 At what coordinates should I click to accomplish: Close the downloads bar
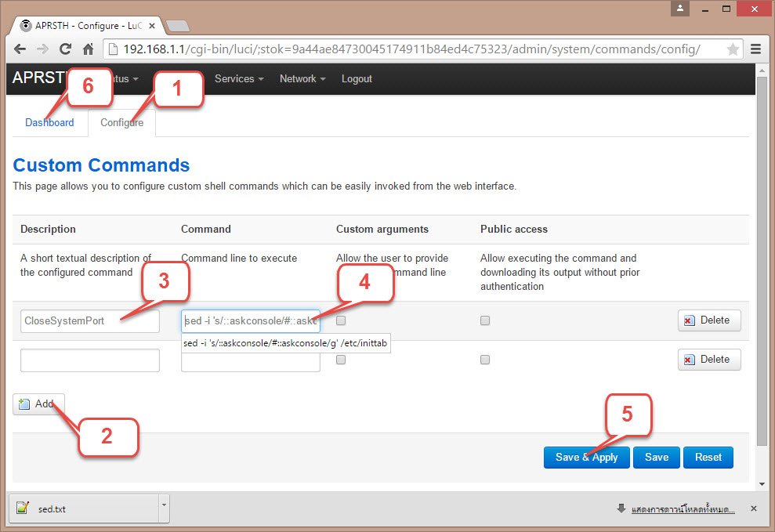(753, 508)
